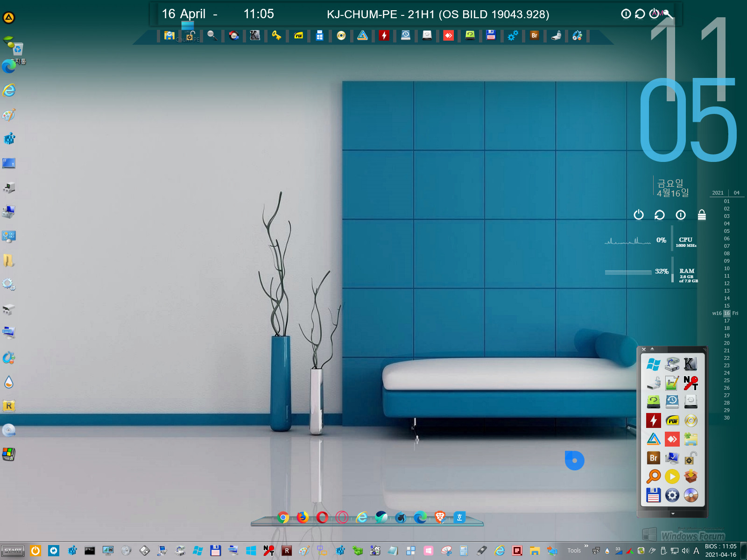Launch Firefox from the bottom dock
The image size is (747, 560).
303,517
